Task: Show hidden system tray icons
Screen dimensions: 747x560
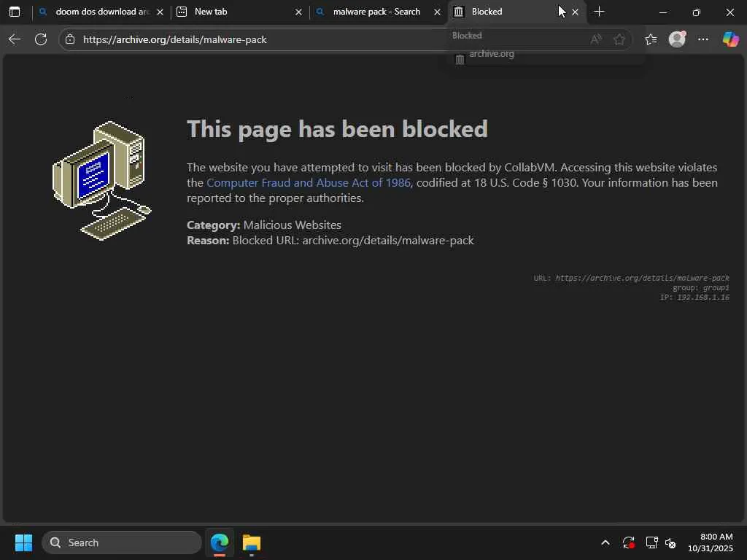Action: tap(605, 542)
